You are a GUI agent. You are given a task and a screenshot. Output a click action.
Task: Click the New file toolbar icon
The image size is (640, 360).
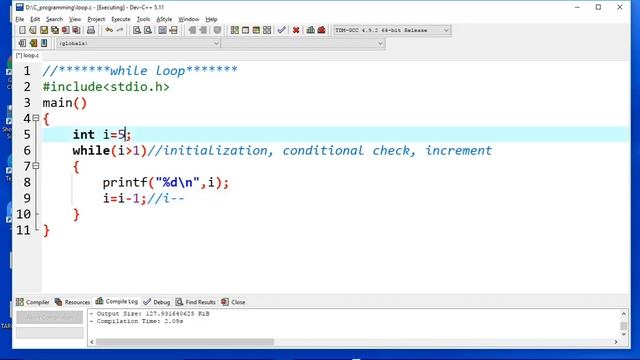coord(22,30)
